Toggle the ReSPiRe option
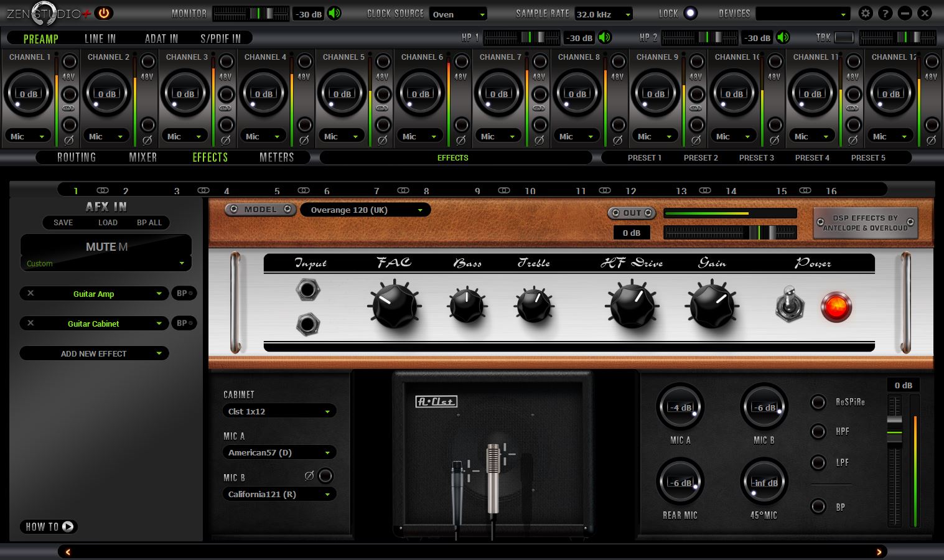Image resolution: width=944 pixels, height=560 pixels. 818,402
